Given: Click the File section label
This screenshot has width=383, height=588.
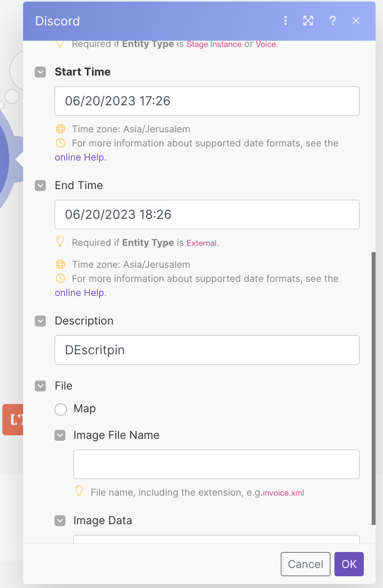Looking at the screenshot, I should [x=63, y=386].
